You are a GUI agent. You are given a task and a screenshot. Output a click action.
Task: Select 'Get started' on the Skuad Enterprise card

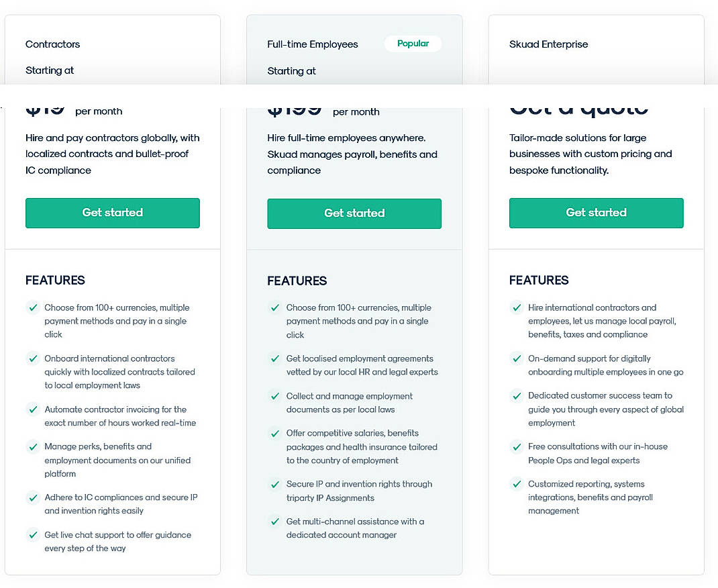pos(596,213)
